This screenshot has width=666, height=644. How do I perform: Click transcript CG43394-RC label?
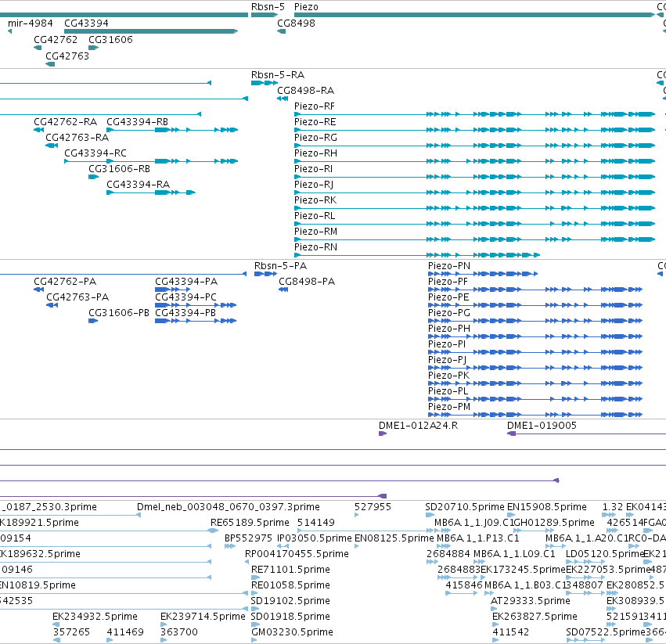(95, 153)
